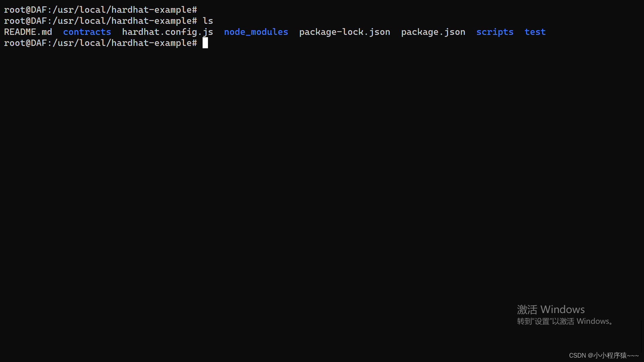The image size is (644, 362).
Task: Click the CSDN @小小程序猿 watermark
Action: 603,355
